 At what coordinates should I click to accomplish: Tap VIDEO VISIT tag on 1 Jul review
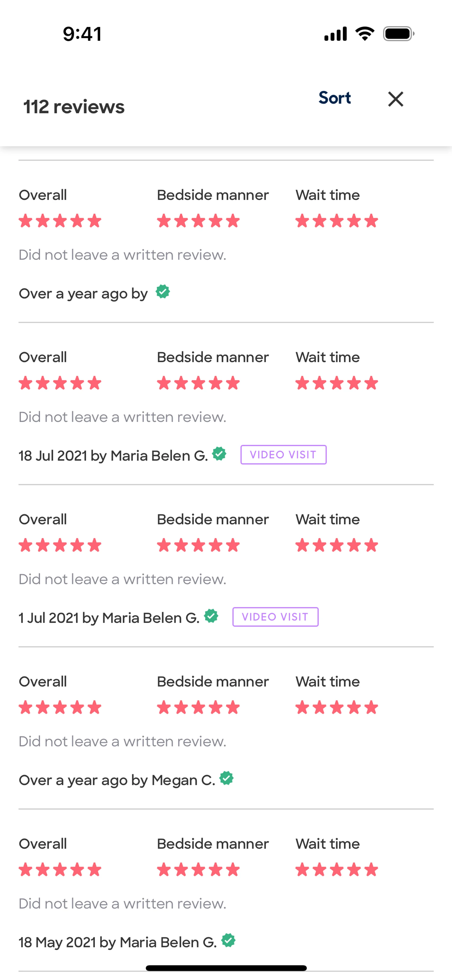coord(275,617)
